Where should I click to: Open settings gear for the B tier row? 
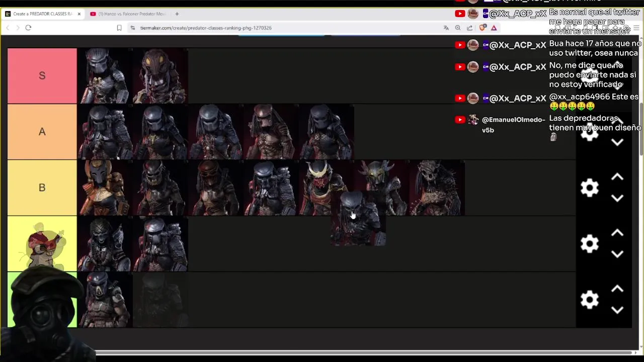[x=590, y=188]
